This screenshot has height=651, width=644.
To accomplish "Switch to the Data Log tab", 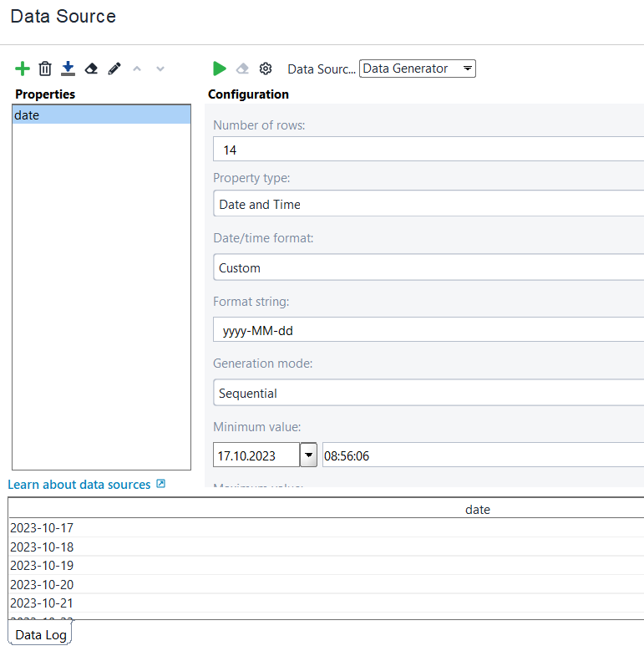I will pyautogui.click(x=40, y=634).
